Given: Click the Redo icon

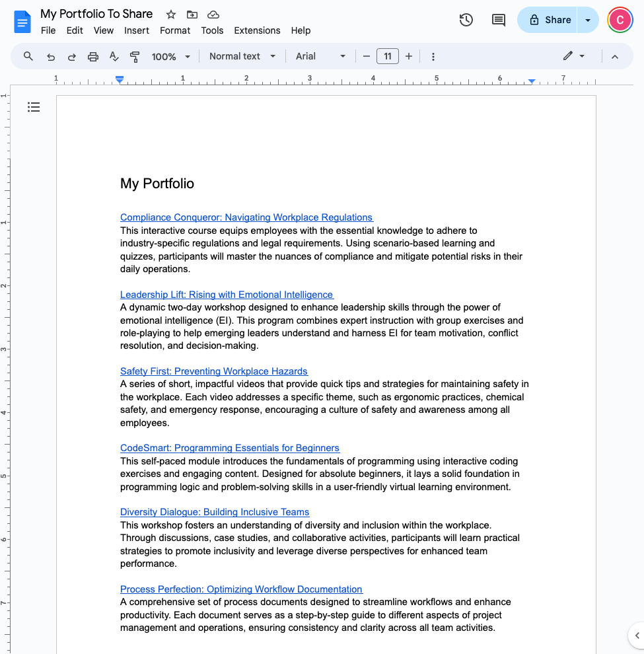Looking at the screenshot, I should (x=72, y=56).
